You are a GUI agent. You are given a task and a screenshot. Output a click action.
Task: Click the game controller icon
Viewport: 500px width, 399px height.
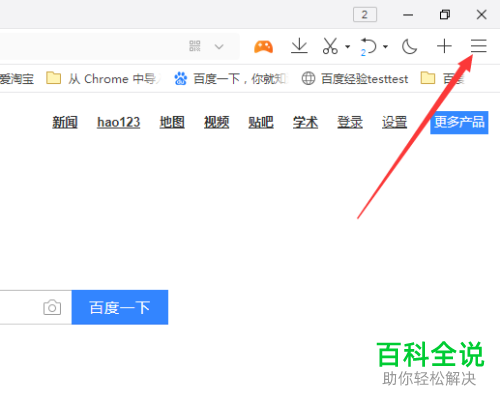tap(263, 47)
